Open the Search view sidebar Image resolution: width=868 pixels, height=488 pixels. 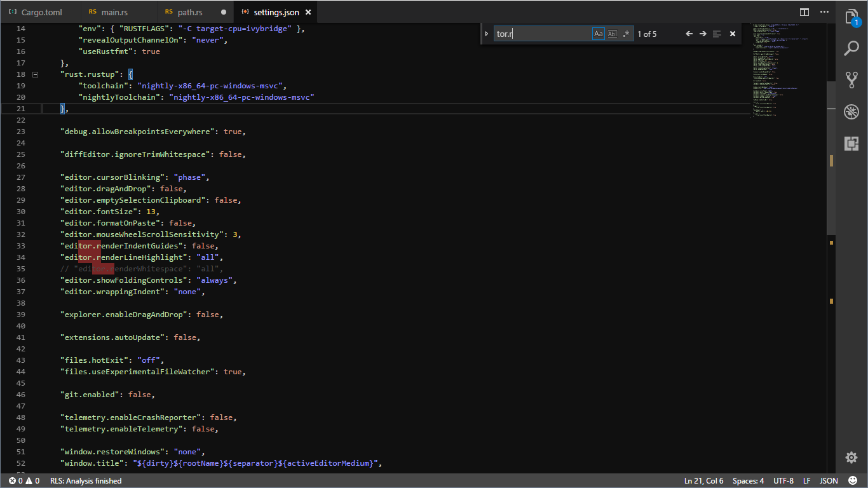(851, 48)
